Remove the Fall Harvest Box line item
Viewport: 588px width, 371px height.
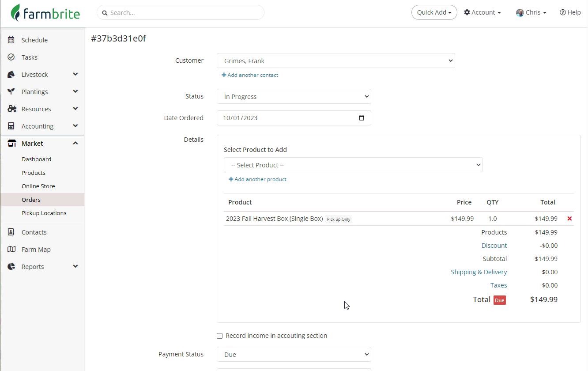[x=569, y=219]
